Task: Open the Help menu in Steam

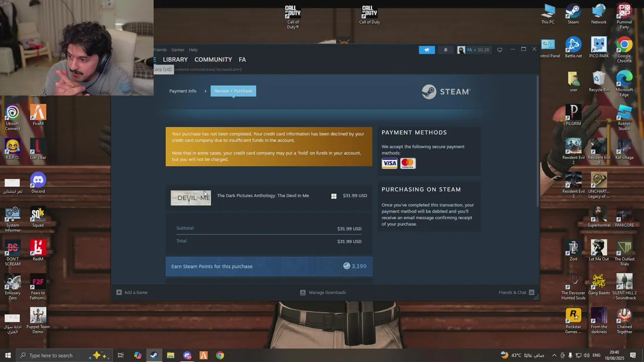Action: [x=193, y=50]
